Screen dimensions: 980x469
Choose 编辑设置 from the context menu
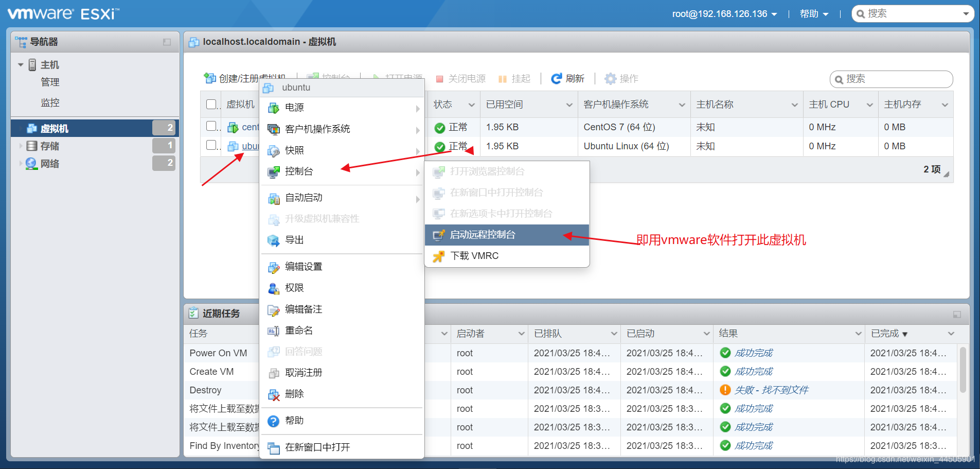pos(342,267)
